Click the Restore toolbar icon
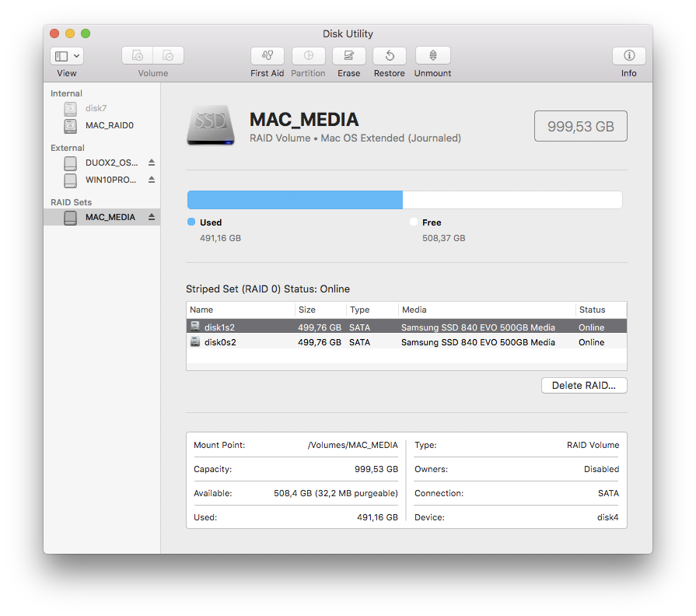This screenshot has height=616, width=696. (390, 55)
